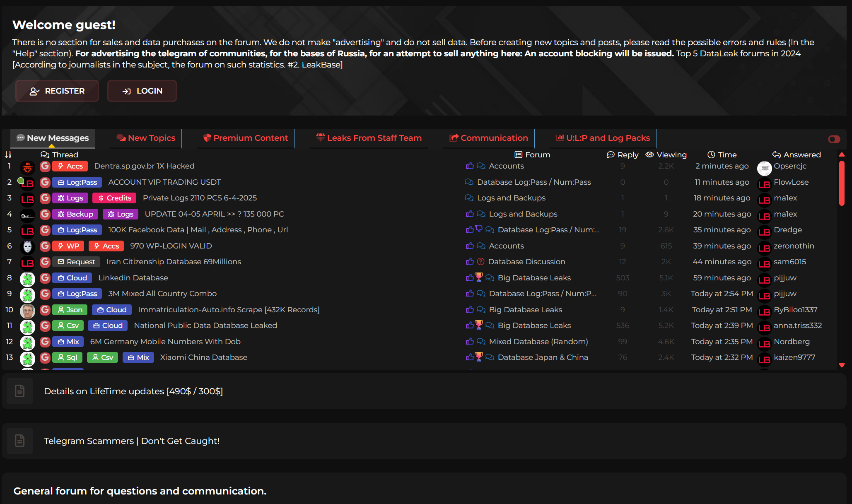Click the frog avatar on Linkedin Database thread
Viewport: 852px width, 504px height.
click(x=27, y=279)
